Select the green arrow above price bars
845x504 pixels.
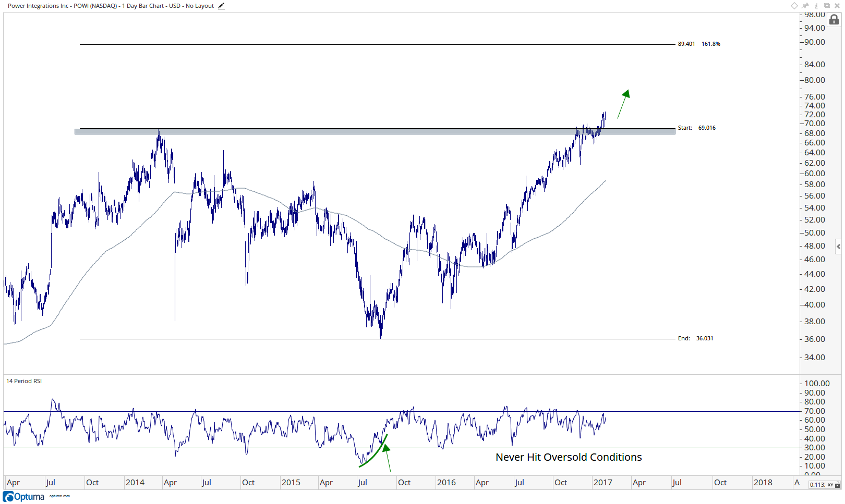[624, 104]
